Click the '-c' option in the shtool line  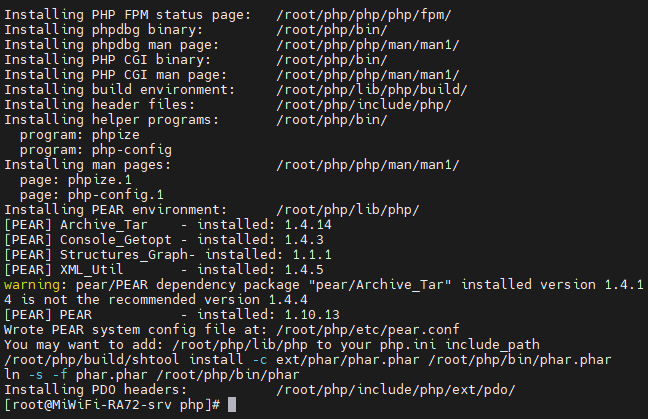[x=260, y=360]
